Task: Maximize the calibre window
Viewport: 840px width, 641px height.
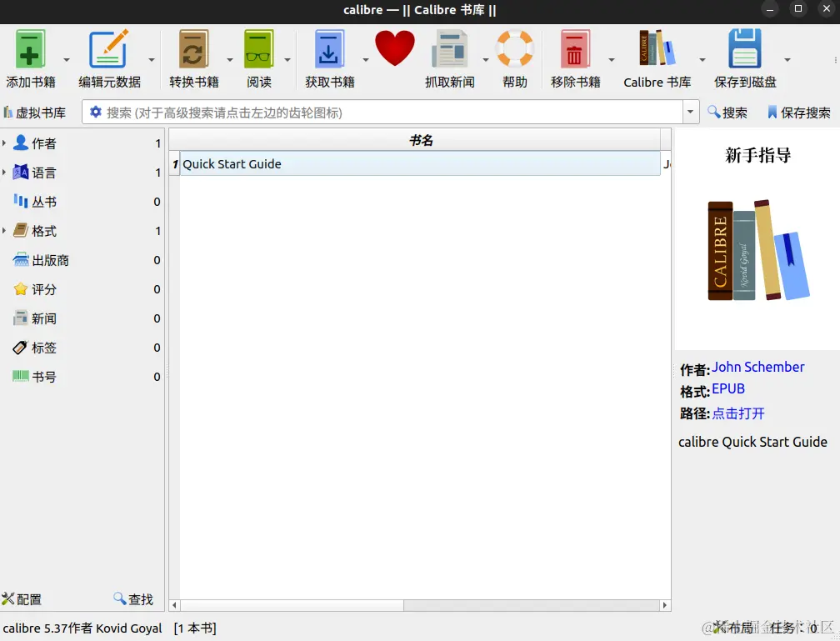Action: point(797,9)
